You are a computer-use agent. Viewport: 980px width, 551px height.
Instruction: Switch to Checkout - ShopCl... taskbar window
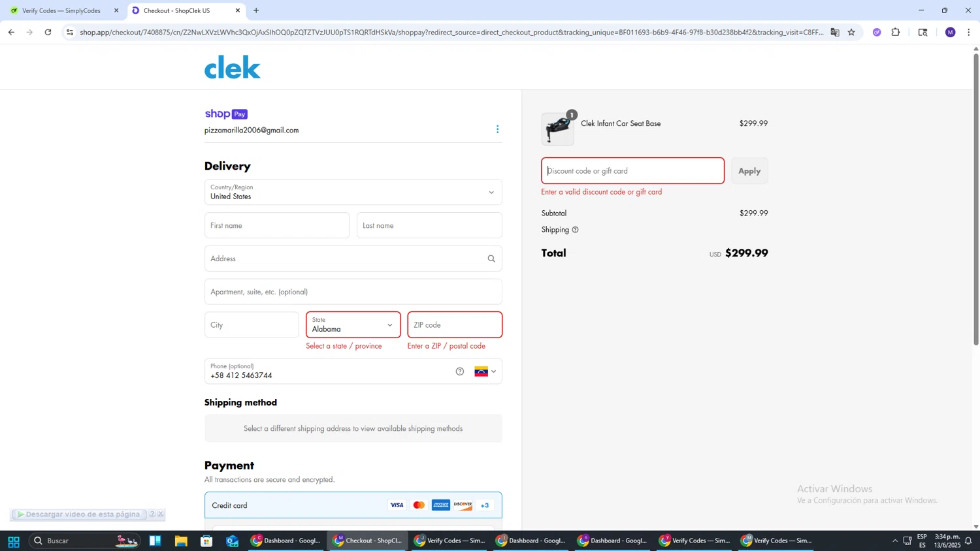pos(368,541)
